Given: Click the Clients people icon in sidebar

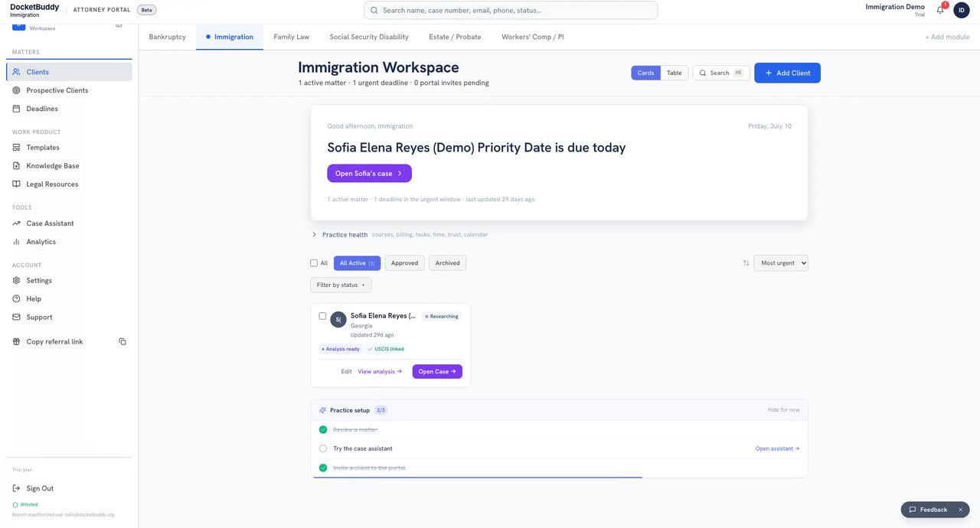Looking at the screenshot, I should pyautogui.click(x=16, y=72).
